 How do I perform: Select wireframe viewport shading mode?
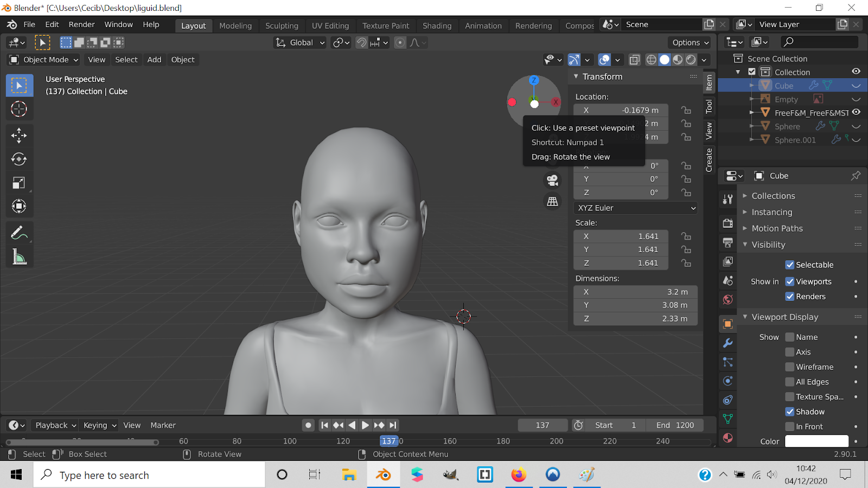652,60
